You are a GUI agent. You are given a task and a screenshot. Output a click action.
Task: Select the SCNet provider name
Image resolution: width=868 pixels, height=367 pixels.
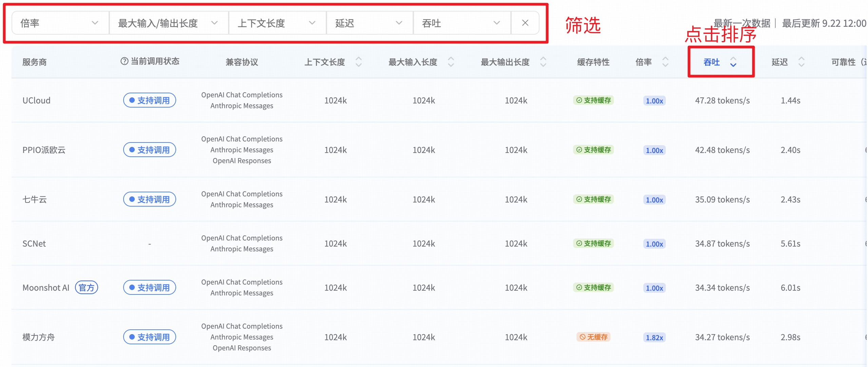tap(34, 244)
